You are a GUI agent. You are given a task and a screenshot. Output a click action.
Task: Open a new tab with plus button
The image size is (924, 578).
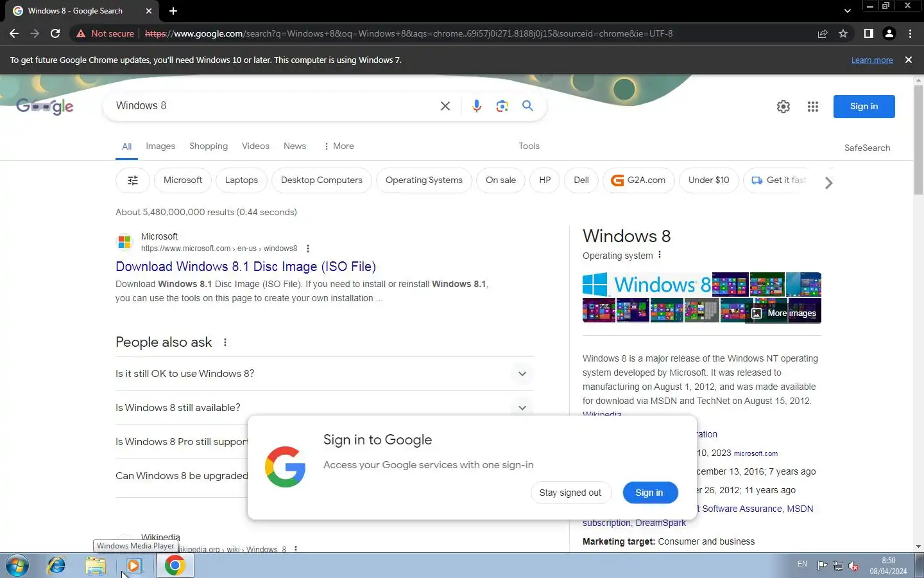[173, 11]
